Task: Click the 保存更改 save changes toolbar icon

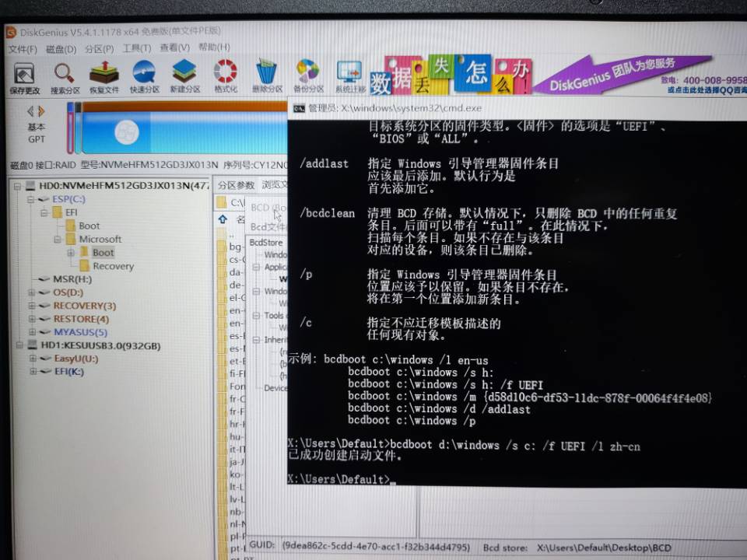Action: pyautogui.click(x=24, y=78)
